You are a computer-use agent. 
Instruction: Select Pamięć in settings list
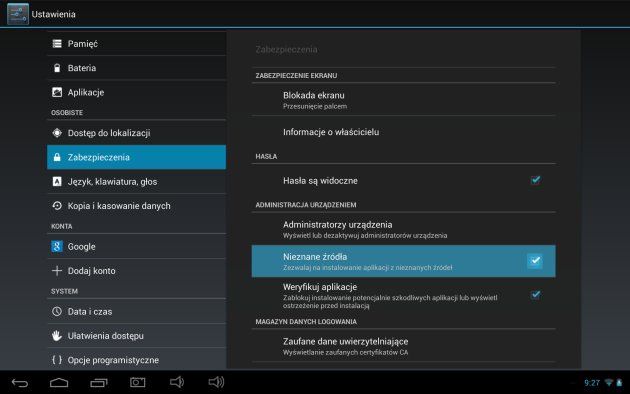(136, 43)
